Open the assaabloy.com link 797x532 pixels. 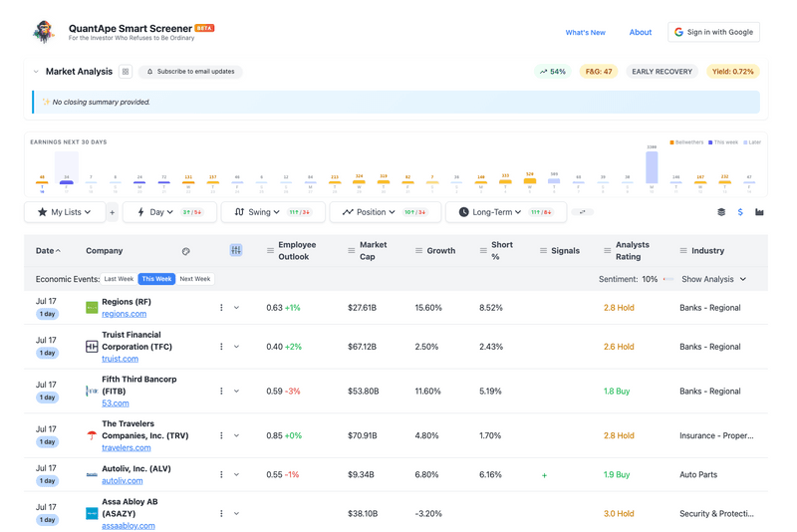coord(129,526)
